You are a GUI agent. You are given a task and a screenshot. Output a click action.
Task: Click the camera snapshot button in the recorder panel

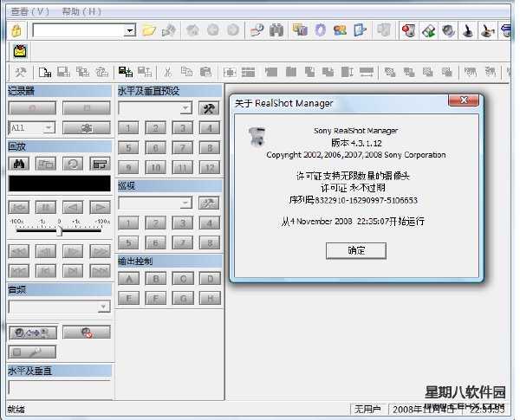(x=87, y=127)
